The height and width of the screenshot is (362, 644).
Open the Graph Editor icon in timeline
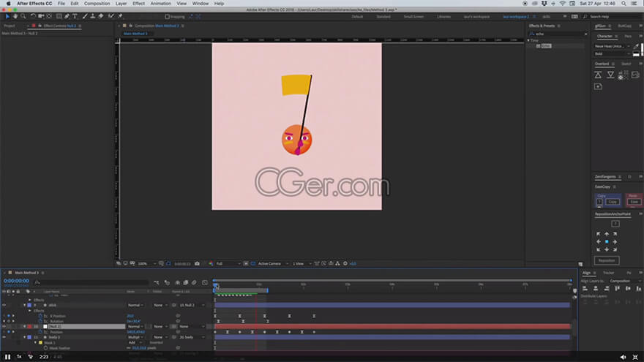(x=204, y=282)
